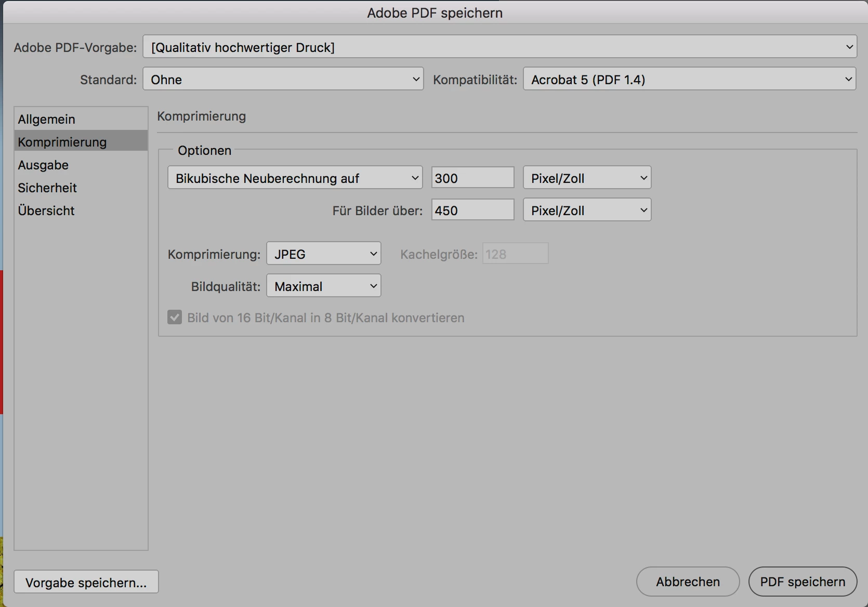Click the Adobe PDF speichern title text
This screenshot has height=607, width=868.
tap(435, 13)
